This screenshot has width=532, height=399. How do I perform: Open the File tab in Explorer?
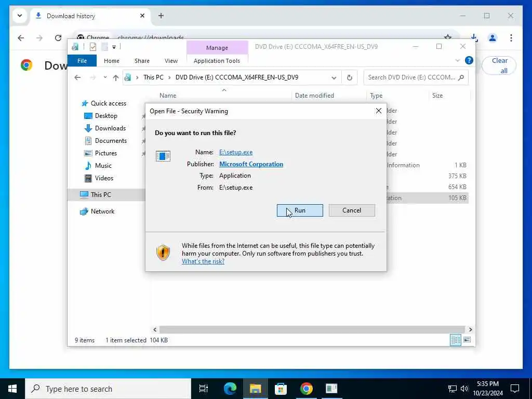tap(82, 61)
